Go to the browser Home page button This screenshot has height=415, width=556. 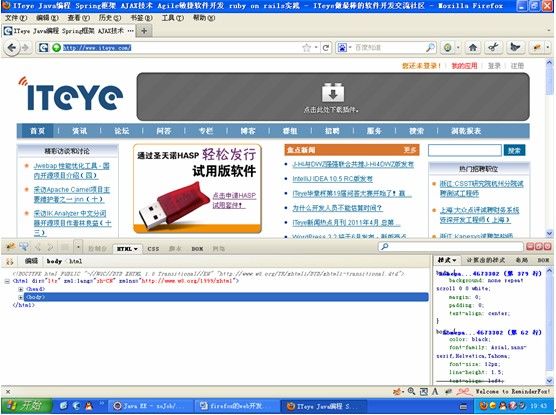tap(472, 48)
